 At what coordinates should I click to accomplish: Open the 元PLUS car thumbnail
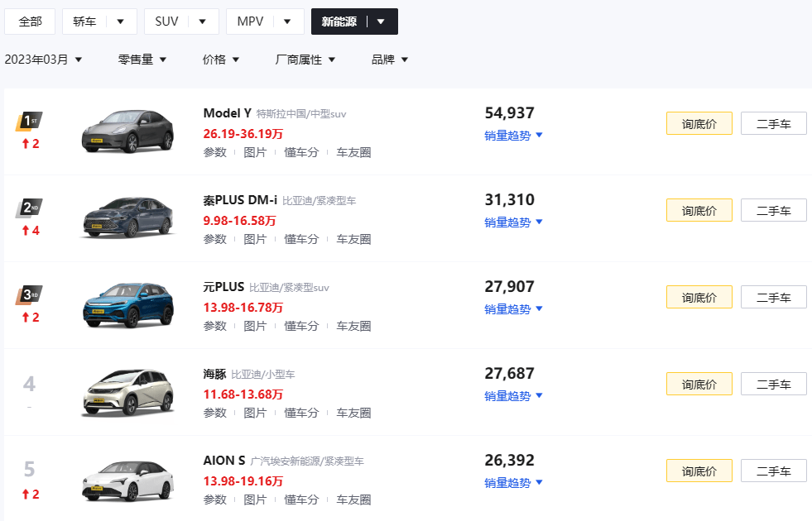128,305
